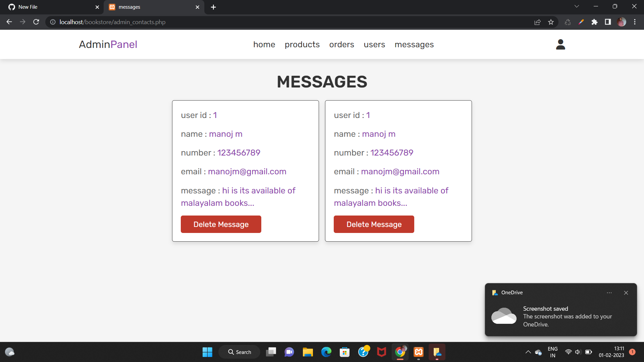The height and width of the screenshot is (362, 644).
Task: Open products in the admin menu
Action: tap(302, 45)
